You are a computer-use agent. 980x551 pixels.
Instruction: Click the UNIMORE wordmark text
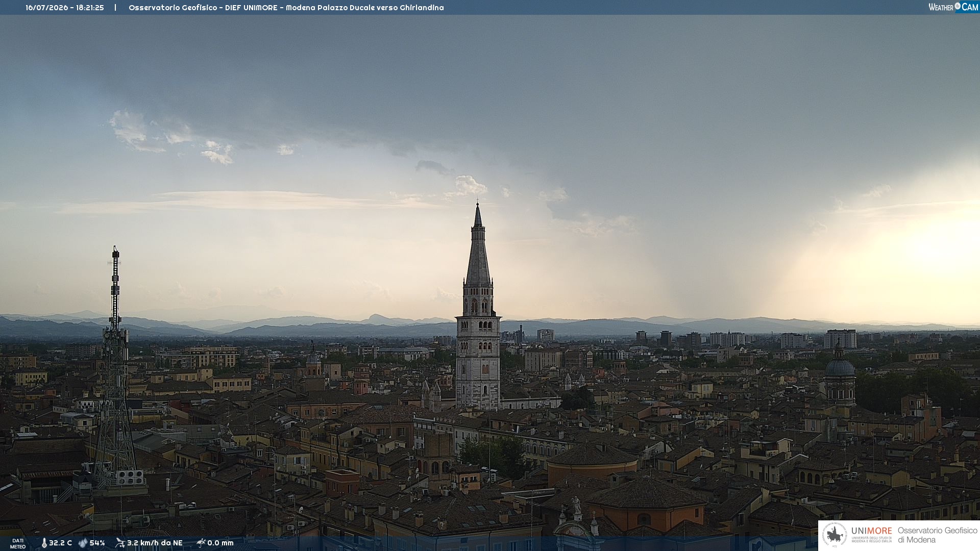(871, 531)
